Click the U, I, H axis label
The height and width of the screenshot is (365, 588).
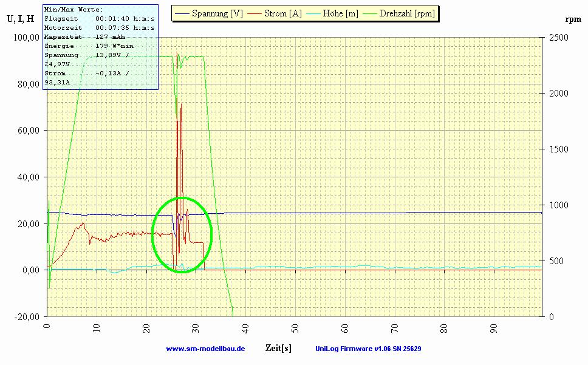(x=19, y=19)
